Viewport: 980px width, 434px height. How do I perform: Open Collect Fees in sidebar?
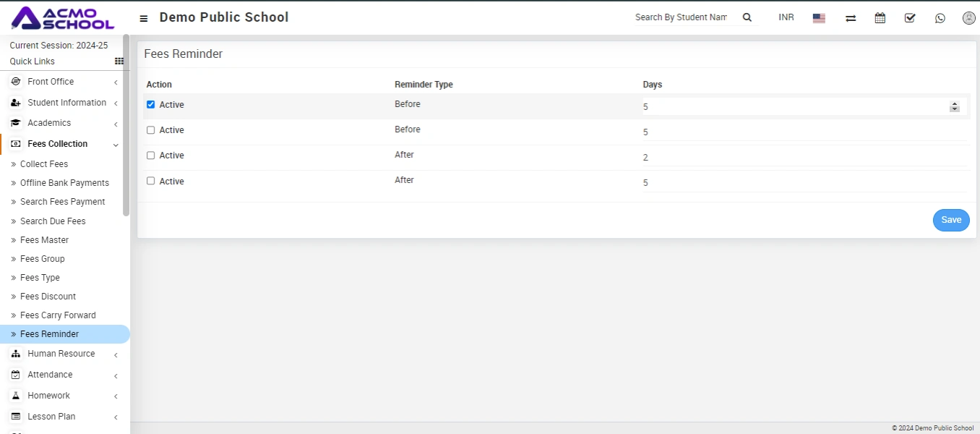pyautogui.click(x=44, y=164)
